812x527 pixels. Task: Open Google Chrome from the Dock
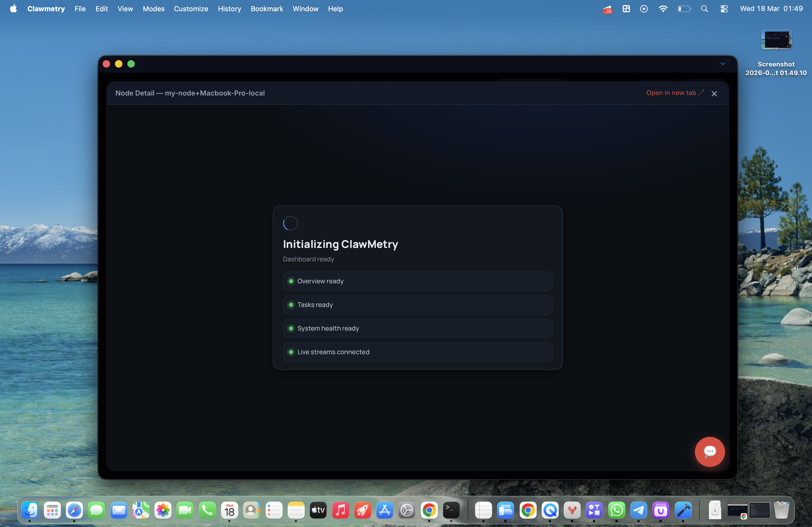pos(429,510)
